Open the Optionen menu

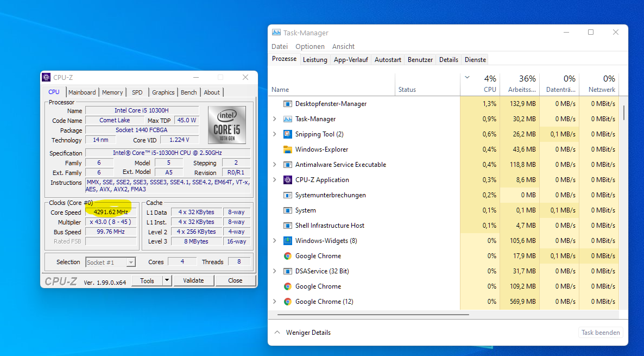pyautogui.click(x=310, y=47)
